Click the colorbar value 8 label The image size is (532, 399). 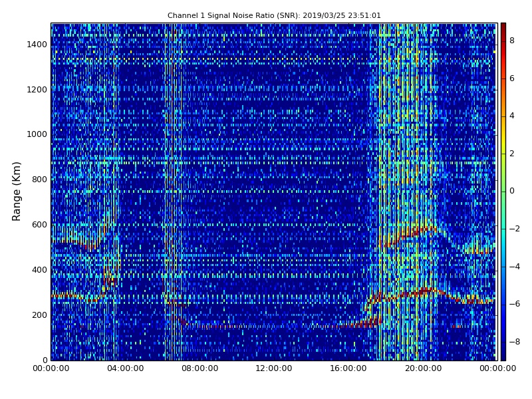(x=512, y=41)
